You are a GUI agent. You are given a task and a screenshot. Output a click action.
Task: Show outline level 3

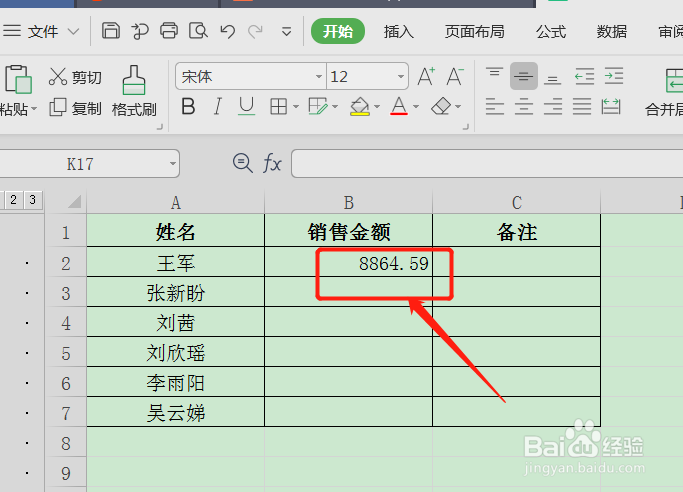[x=32, y=200]
